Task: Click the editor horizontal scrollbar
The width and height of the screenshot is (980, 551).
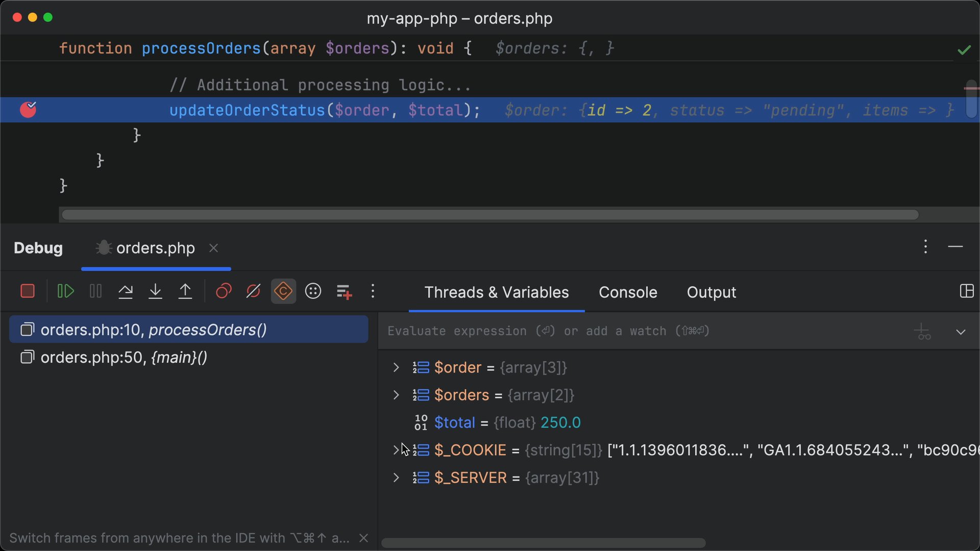Action: 490,215
